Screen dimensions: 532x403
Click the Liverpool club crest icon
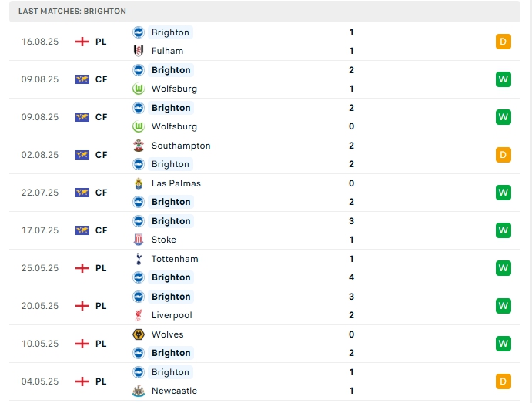coord(139,315)
